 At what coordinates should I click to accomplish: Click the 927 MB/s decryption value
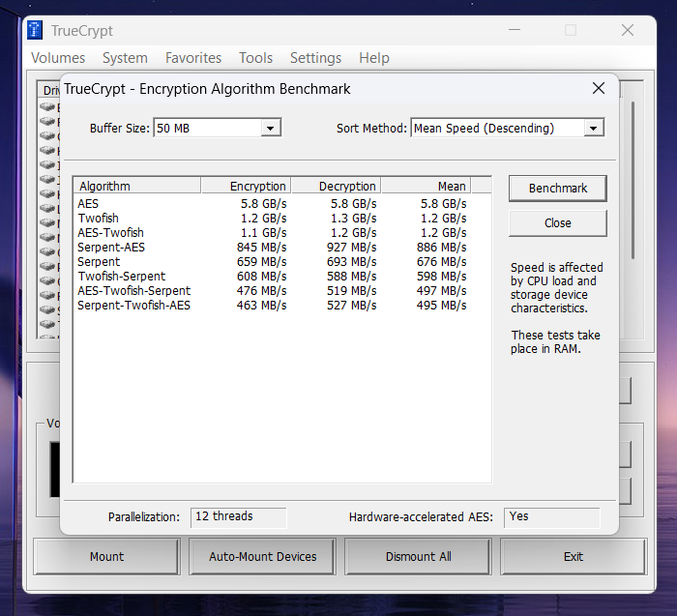[351, 248]
